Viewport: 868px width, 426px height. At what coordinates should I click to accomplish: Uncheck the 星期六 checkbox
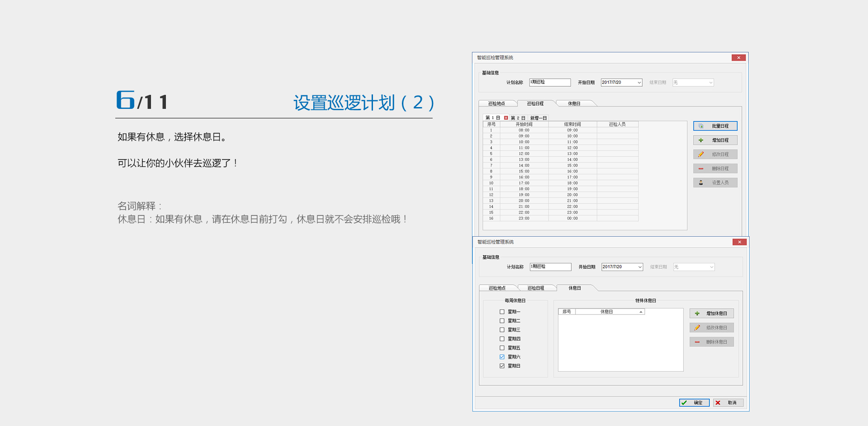[502, 357]
